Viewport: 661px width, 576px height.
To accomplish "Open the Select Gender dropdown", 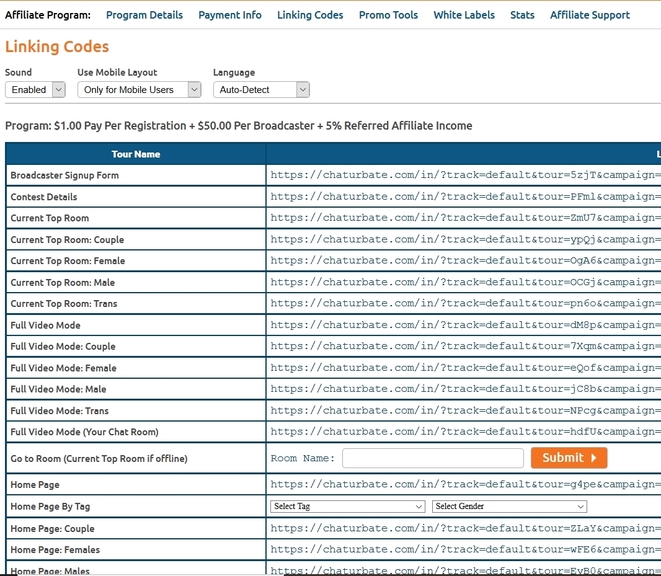I will point(509,506).
